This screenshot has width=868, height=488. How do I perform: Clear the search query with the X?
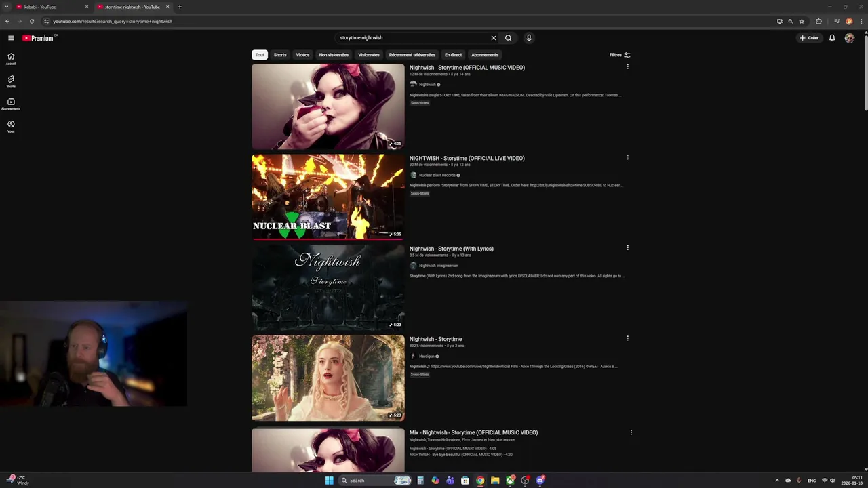(494, 38)
